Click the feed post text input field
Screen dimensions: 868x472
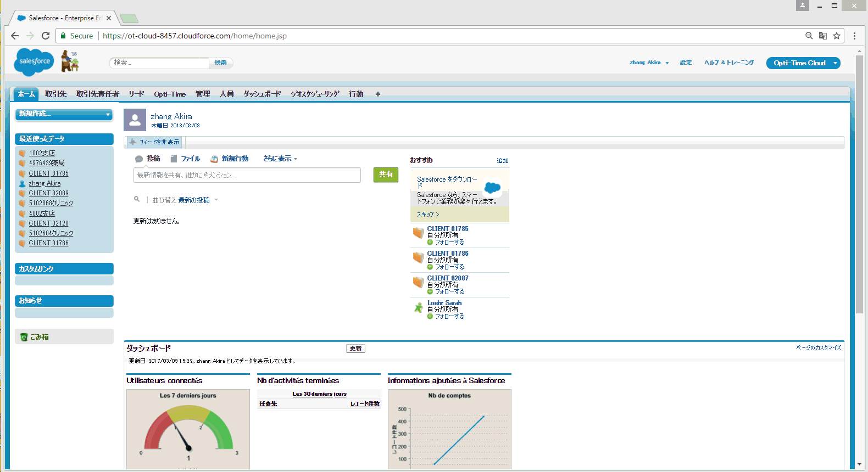pyautogui.click(x=247, y=175)
